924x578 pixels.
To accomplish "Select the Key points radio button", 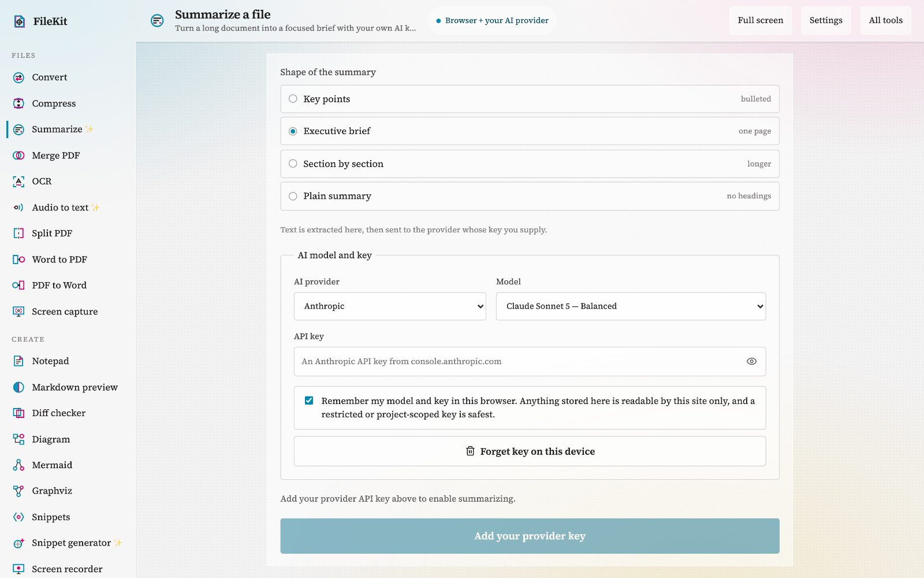I will (293, 99).
